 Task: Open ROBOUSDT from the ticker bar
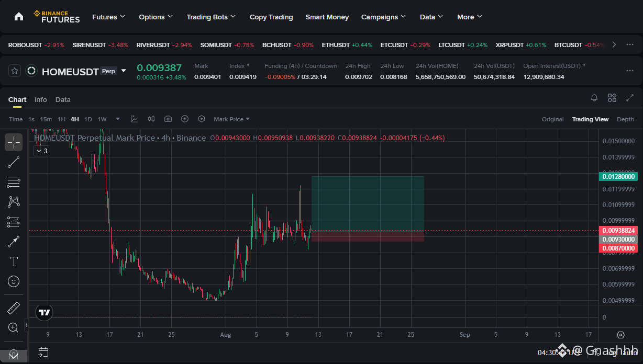(36, 45)
